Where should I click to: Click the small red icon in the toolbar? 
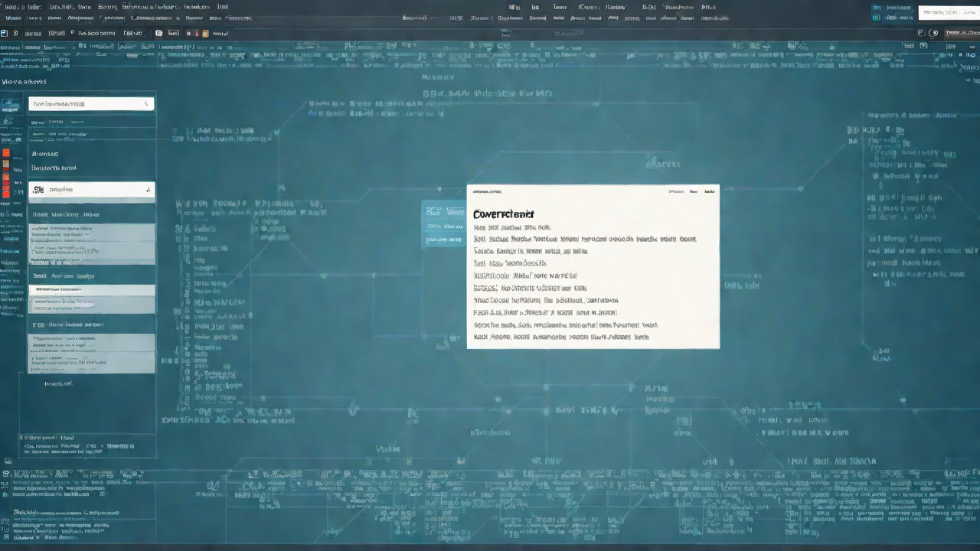pyautogui.click(x=195, y=34)
